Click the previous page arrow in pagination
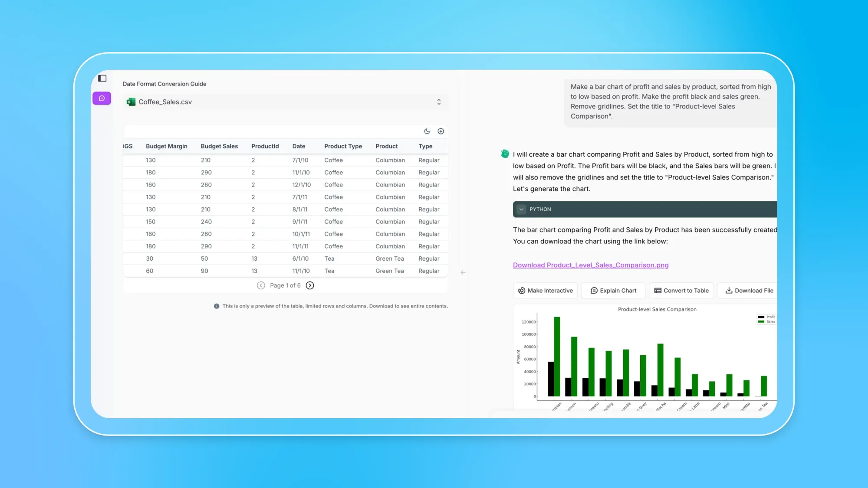 click(x=261, y=285)
